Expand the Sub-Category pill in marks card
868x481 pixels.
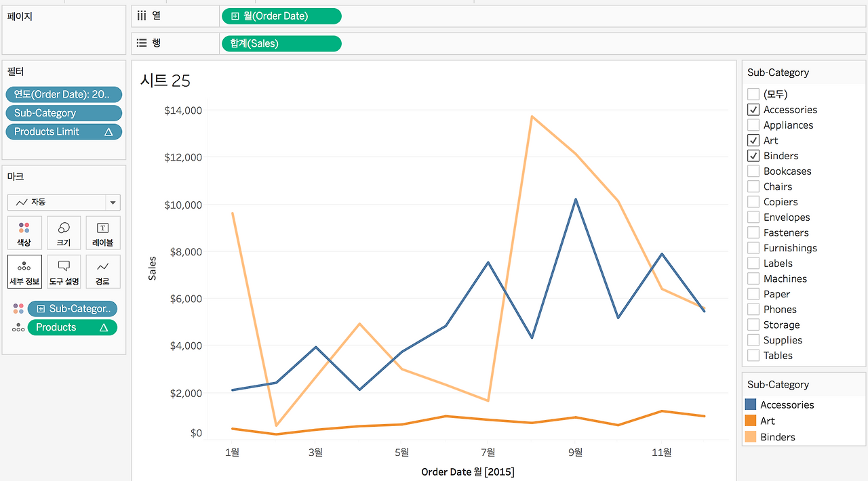pyautogui.click(x=41, y=309)
